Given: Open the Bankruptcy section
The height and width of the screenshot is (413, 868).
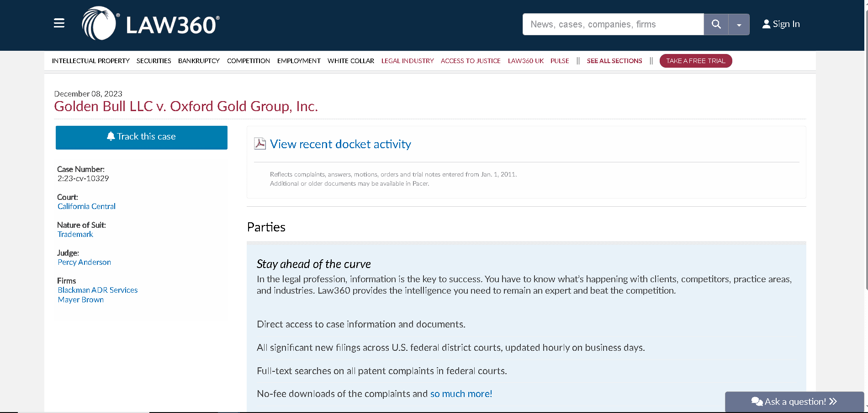Looking at the screenshot, I should pos(199,61).
